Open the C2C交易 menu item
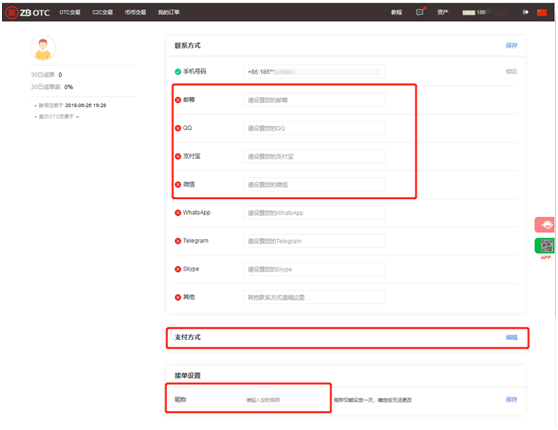The height and width of the screenshot is (430, 558). tap(102, 12)
